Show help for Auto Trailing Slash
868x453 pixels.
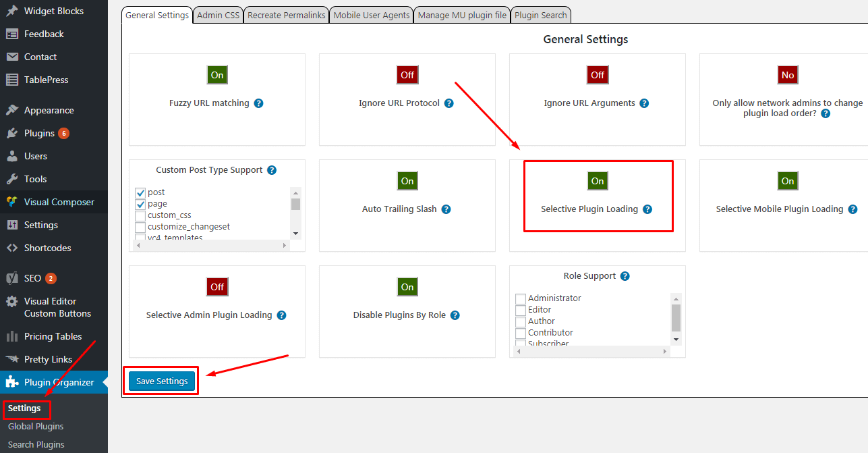[x=446, y=209]
